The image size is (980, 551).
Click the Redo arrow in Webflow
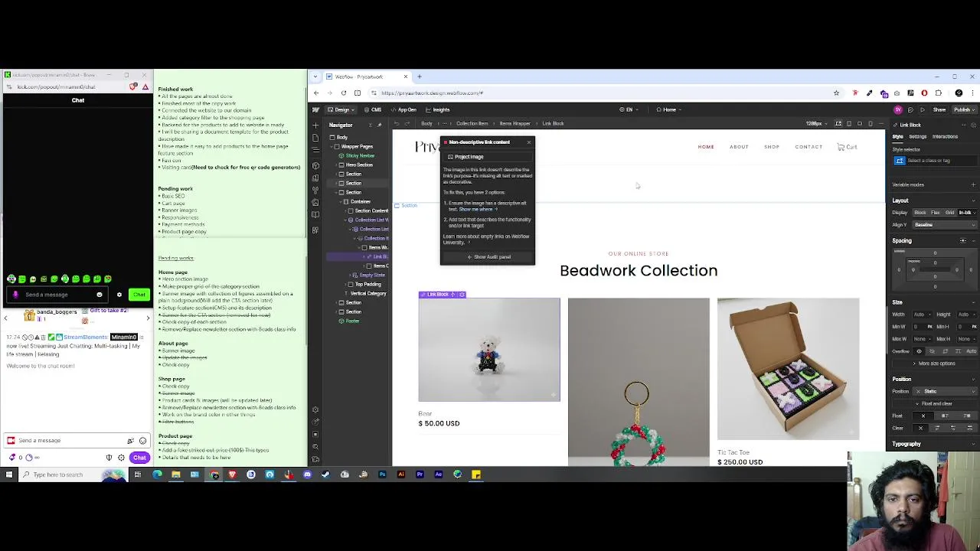[x=407, y=124]
